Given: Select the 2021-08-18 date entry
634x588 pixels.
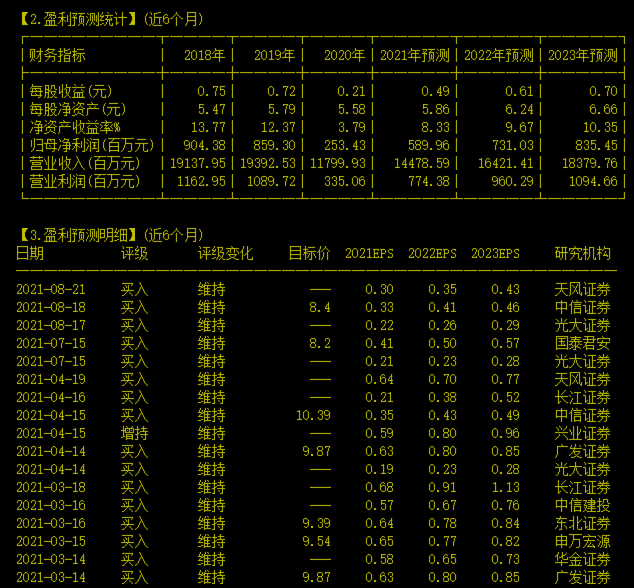Looking at the screenshot, I should pos(51,307).
